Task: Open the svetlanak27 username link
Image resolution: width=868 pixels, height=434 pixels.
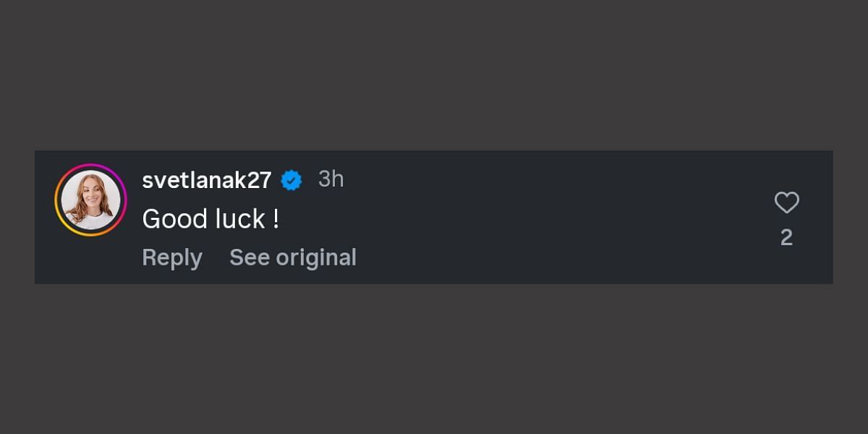Action: tap(206, 180)
